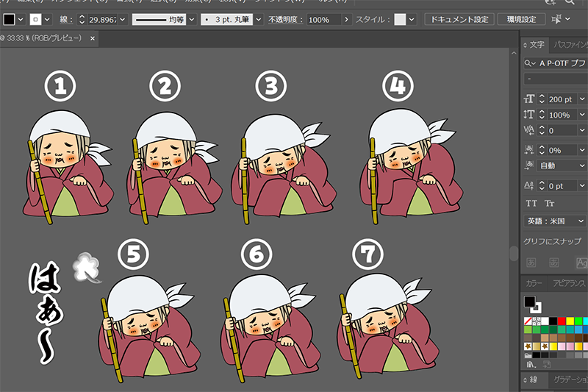Open the Swatch Libraries menu icon

point(530,363)
